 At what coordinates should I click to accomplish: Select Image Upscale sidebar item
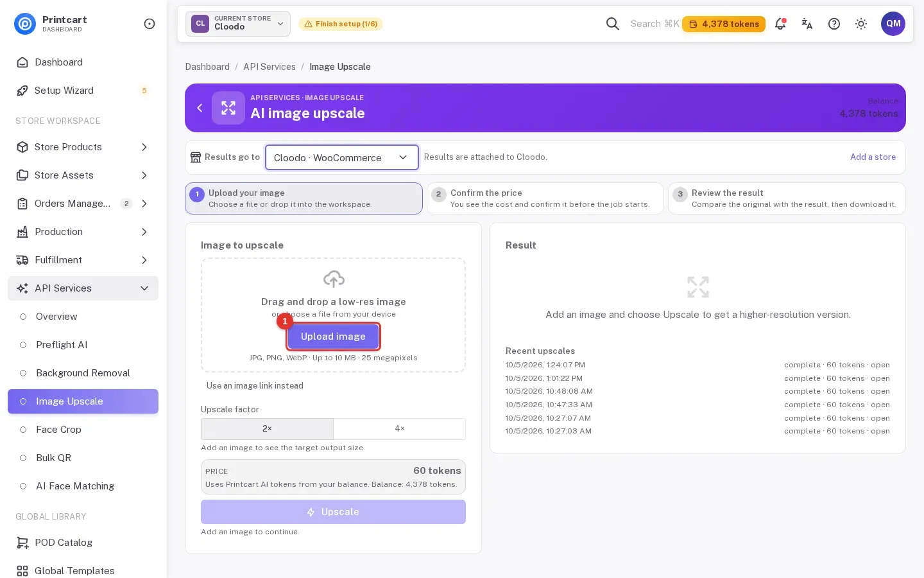[83, 401]
